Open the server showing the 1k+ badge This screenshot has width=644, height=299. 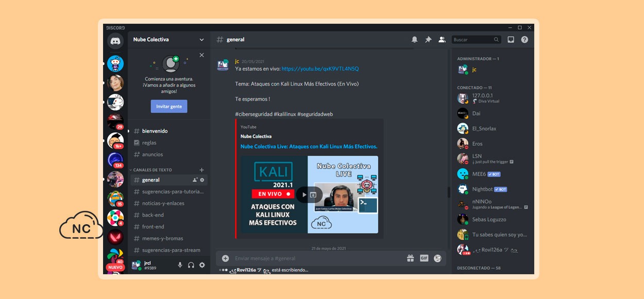pyautogui.click(x=115, y=141)
